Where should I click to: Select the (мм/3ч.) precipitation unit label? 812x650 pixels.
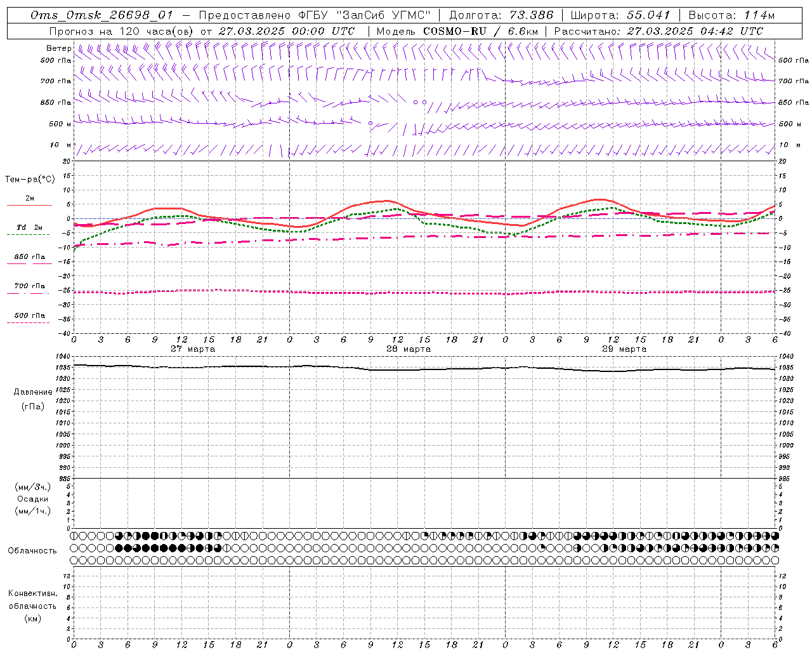[33, 487]
